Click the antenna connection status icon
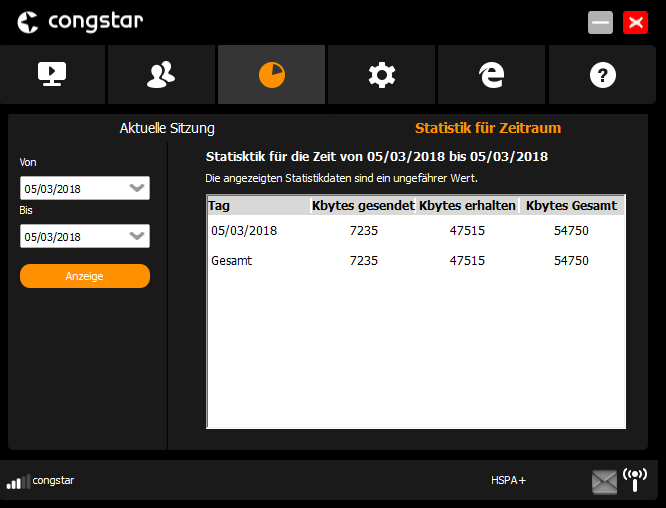666x508 pixels. [x=634, y=480]
